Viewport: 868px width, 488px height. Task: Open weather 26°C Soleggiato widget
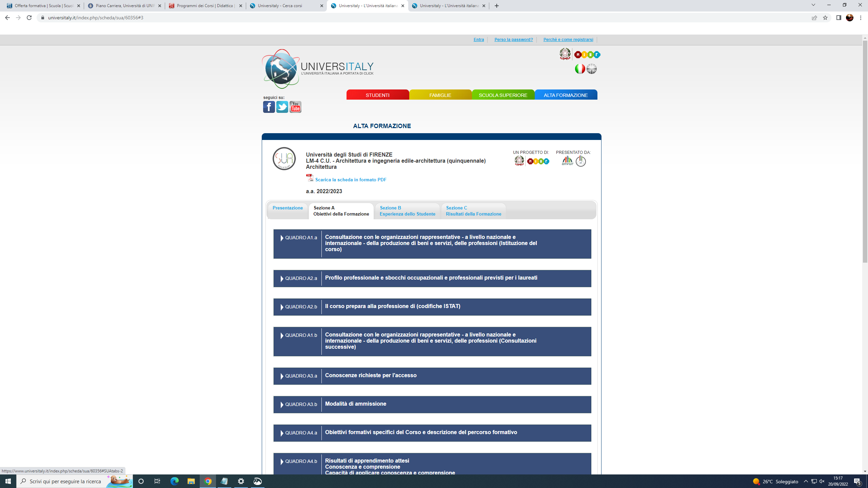775,482
